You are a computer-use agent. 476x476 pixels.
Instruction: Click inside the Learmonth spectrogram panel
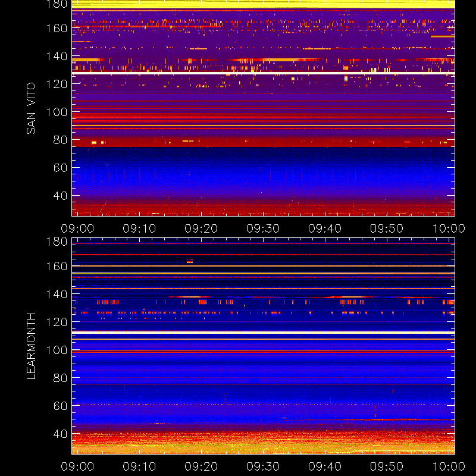pyautogui.click(x=263, y=346)
